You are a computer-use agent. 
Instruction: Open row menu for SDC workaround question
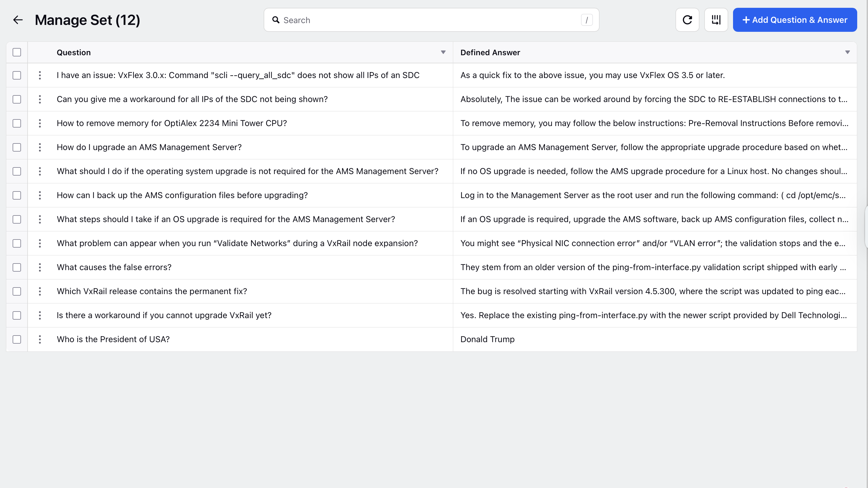pyautogui.click(x=40, y=99)
